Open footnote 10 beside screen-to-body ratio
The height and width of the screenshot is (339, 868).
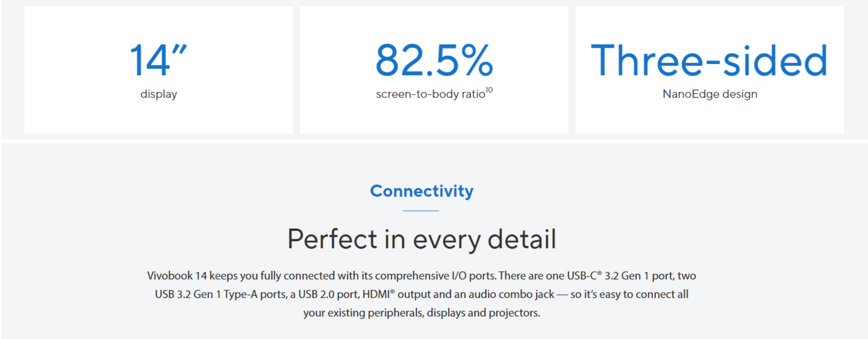click(x=489, y=90)
